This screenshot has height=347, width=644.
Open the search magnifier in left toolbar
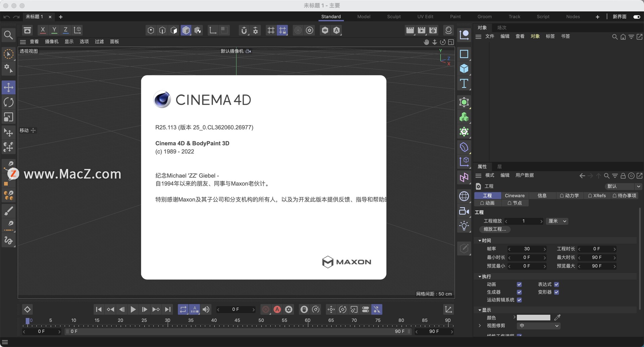(x=8, y=35)
